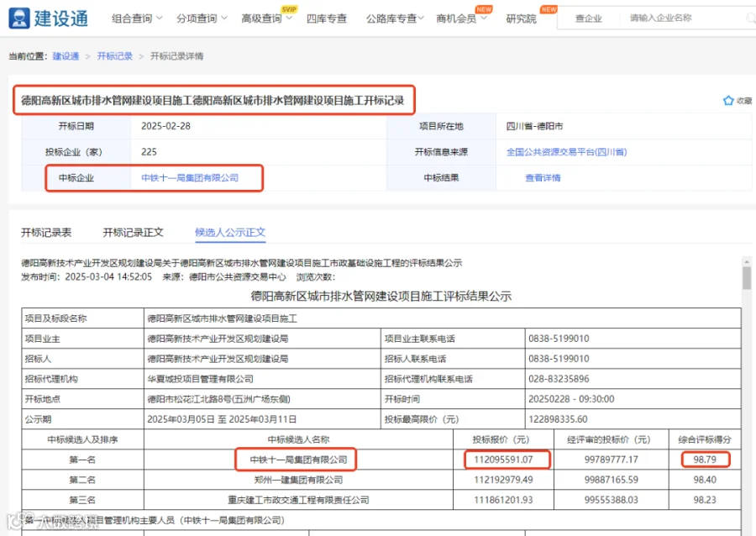
Task: Click first-place bid price 112095591.07
Action: (503, 460)
